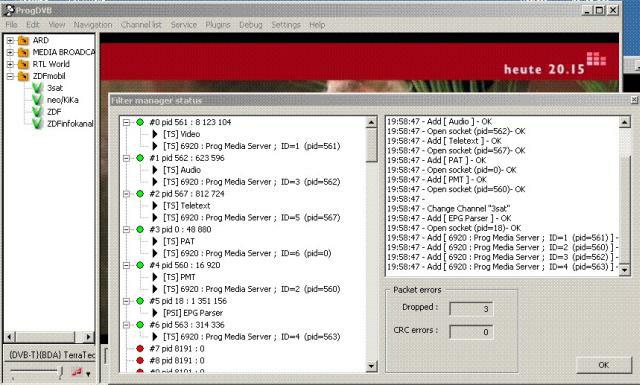Screen dimensions: 640x385
Task: Click the green check icon beside ZDFinfokanal
Action: pyautogui.click(x=37, y=123)
